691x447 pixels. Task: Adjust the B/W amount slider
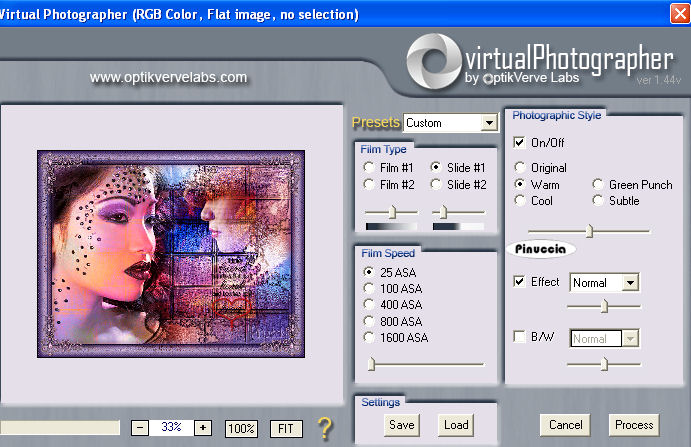605,364
